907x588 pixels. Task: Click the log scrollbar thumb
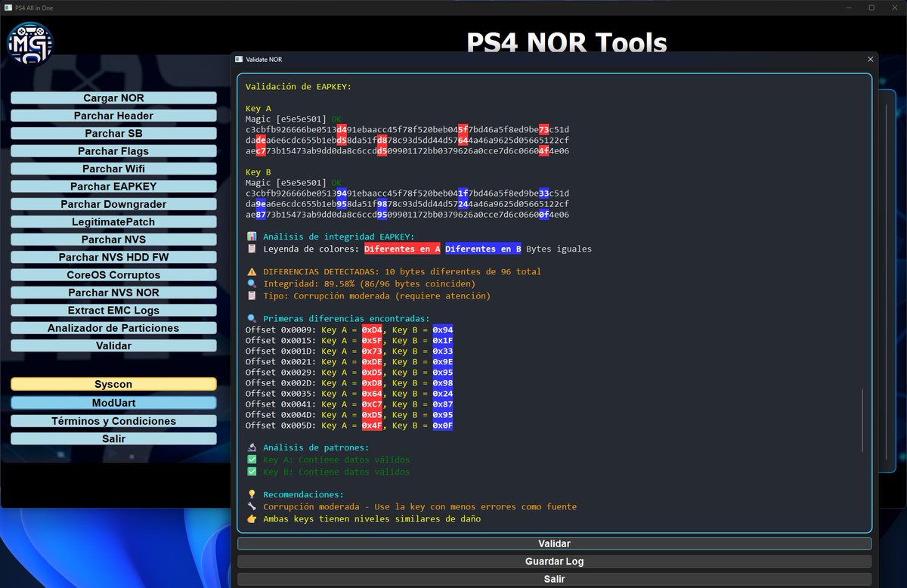click(862, 420)
